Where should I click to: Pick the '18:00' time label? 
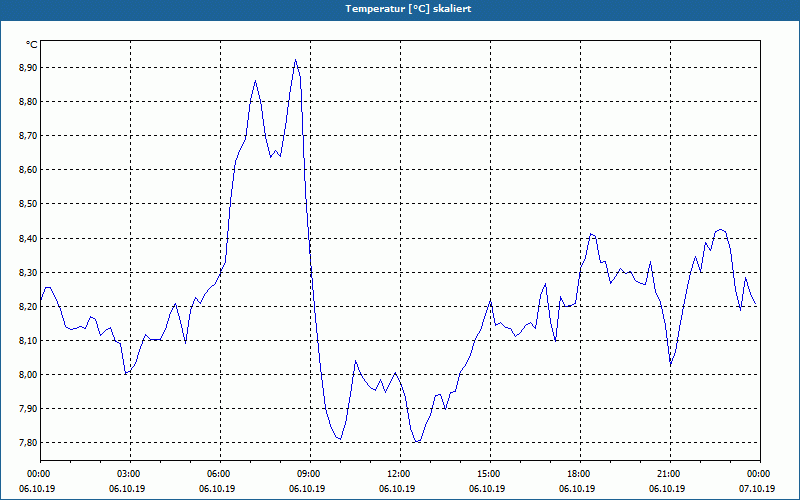580,474
